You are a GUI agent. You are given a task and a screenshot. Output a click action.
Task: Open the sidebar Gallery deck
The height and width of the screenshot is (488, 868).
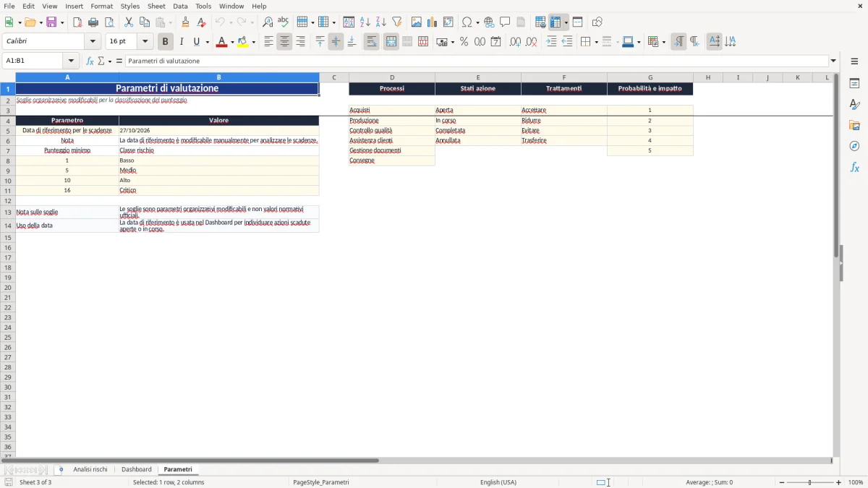[x=854, y=125]
